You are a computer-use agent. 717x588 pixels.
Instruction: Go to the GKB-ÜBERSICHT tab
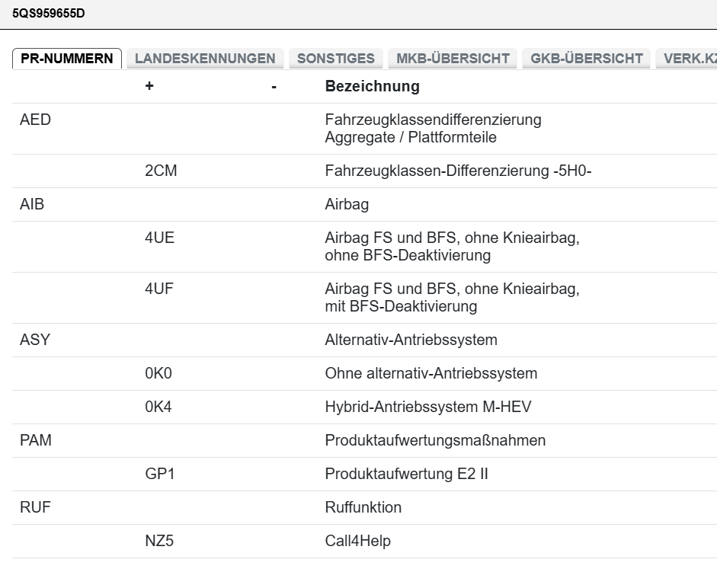coord(587,59)
